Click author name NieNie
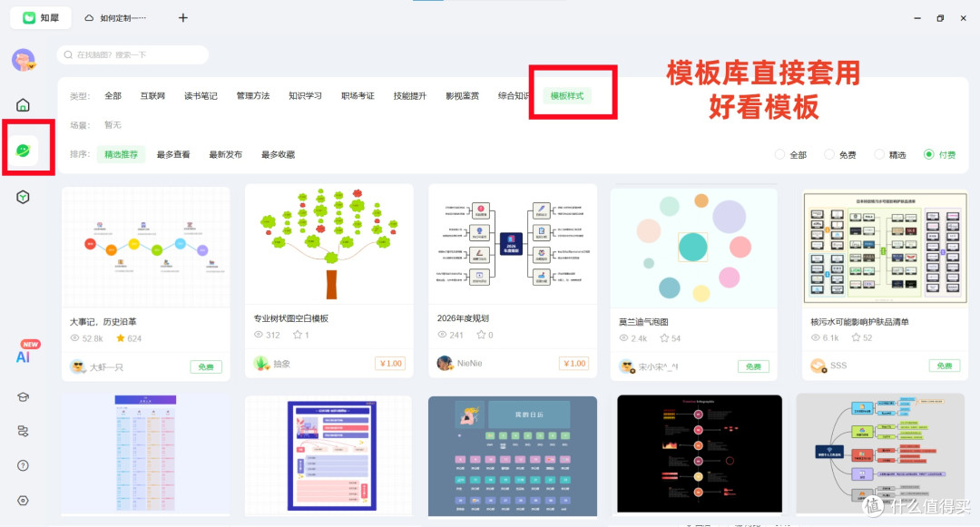 click(x=469, y=364)
